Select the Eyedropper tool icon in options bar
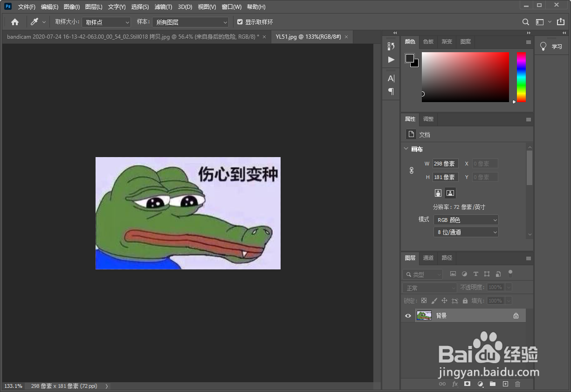Screen dimensions: 571x392 [34, 22]
